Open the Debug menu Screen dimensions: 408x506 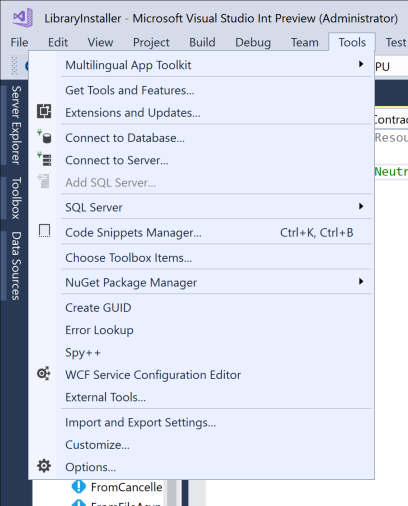(253, 42)
